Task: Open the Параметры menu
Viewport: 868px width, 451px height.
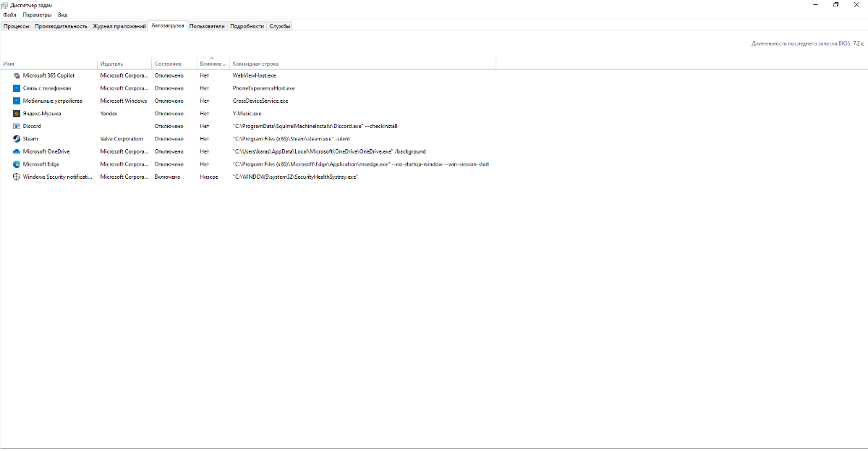Action: [37, 14]
